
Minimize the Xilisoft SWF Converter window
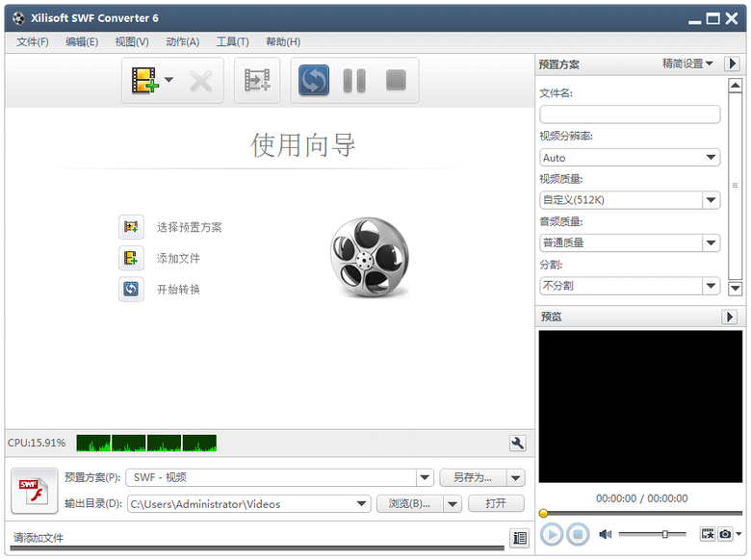tap(694, 21)
